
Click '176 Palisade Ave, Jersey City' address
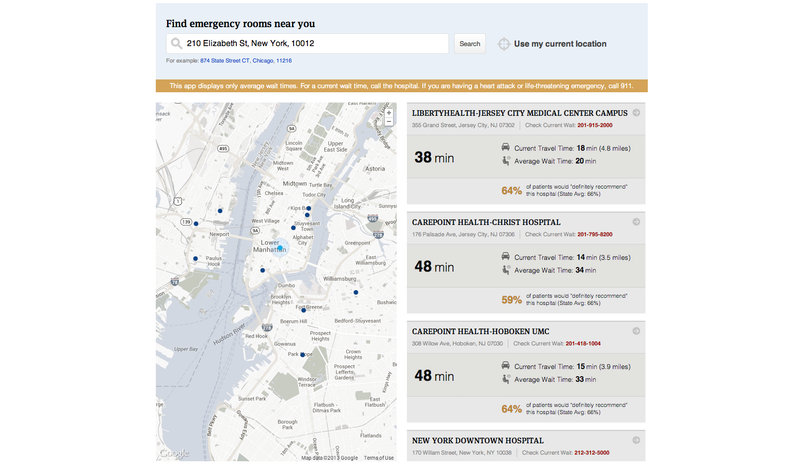coord(463,234)
